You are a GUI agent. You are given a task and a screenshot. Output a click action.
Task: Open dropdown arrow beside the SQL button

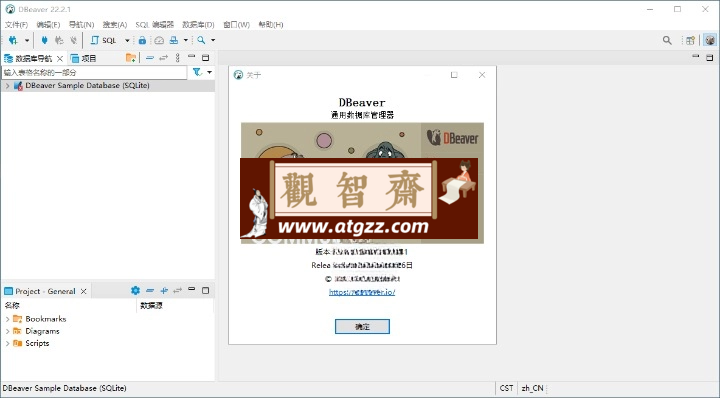[127, 40]
